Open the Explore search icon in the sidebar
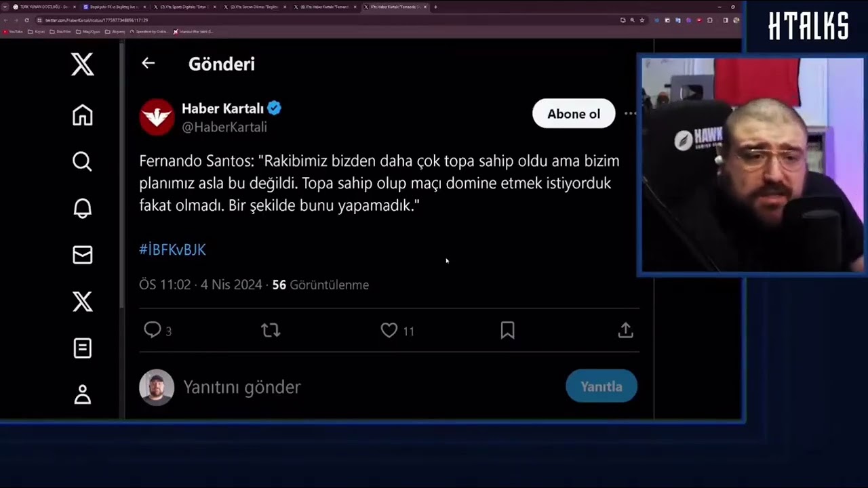 82,161
